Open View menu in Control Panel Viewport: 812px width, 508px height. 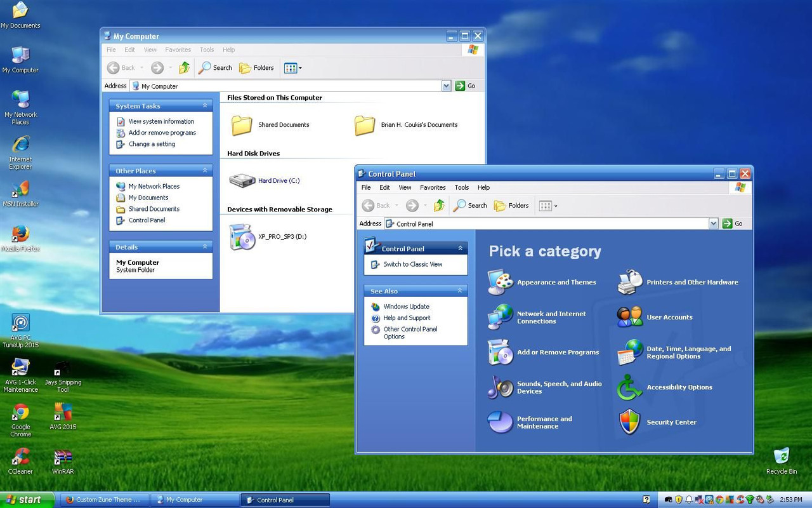click(405, 187)
